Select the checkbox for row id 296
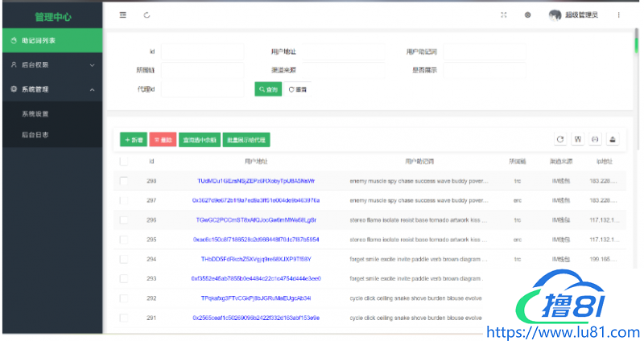The width and height of the screenshot is (644, 341). pos(123,220)
